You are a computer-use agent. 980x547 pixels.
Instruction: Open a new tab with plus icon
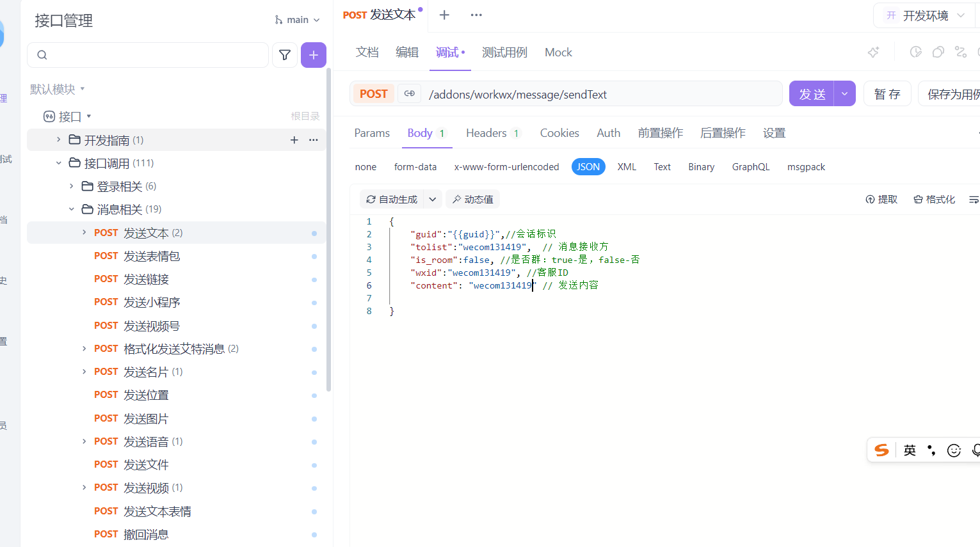point(444,15)
